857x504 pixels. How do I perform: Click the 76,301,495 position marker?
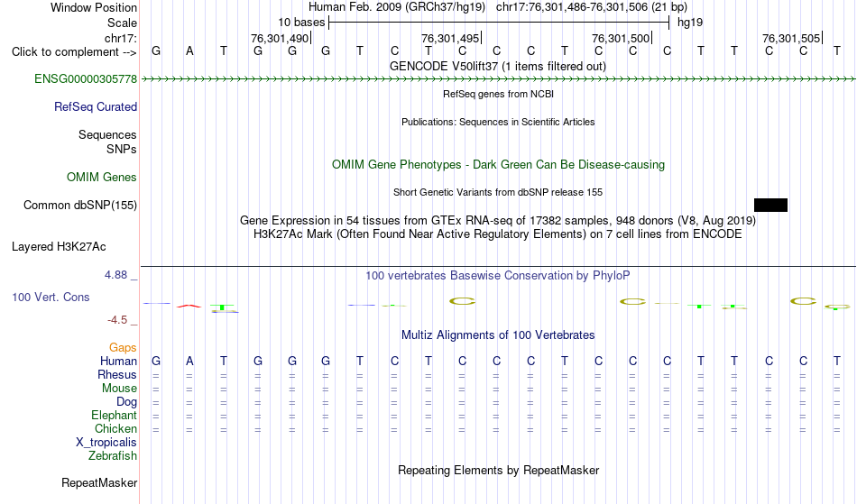451,38
